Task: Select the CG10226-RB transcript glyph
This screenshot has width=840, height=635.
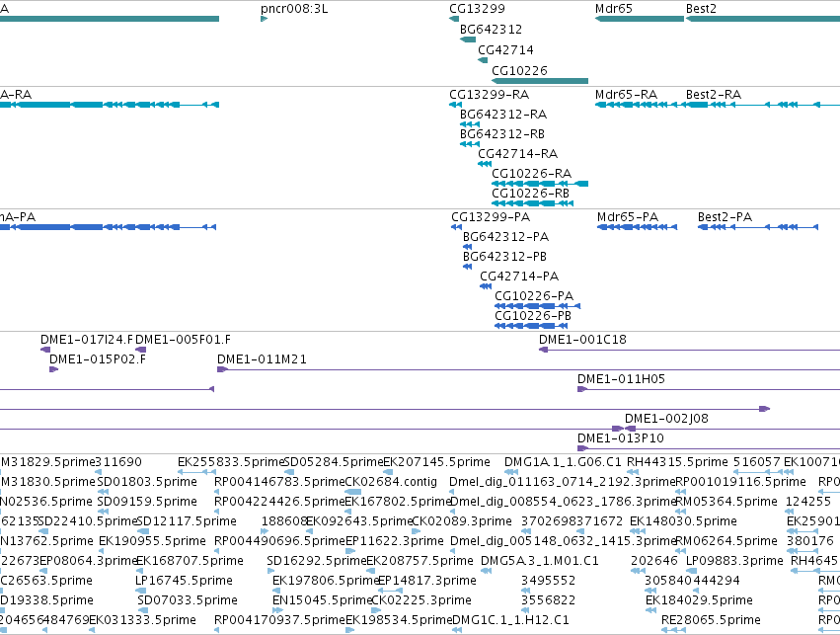Action: point(532,203)
